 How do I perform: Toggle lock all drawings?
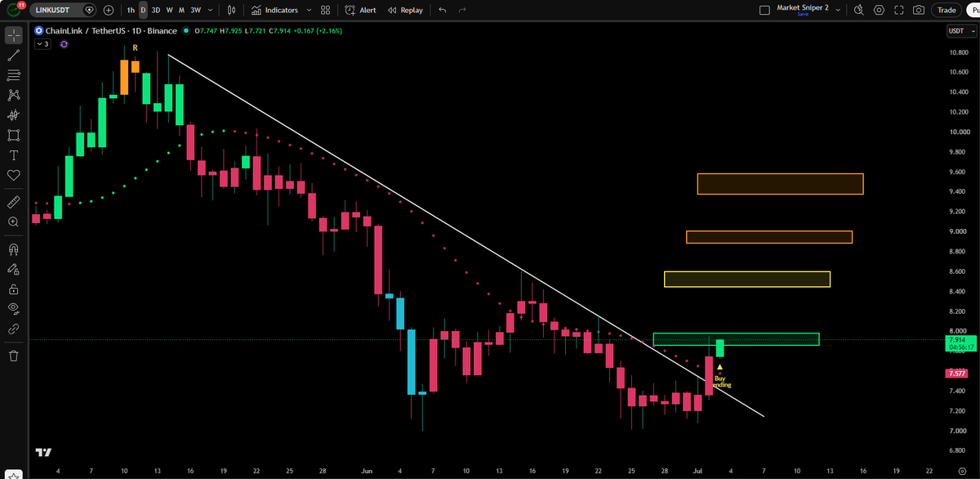tap(14, 289)
